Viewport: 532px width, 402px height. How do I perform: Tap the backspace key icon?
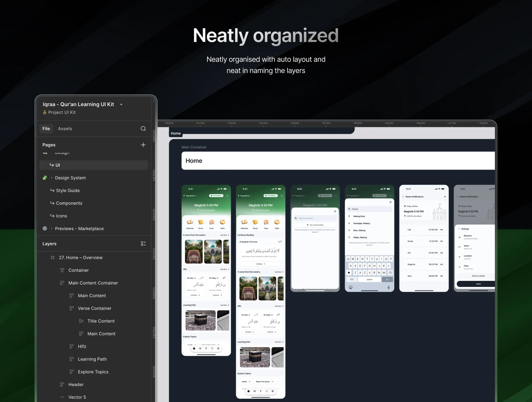(390, 273)
